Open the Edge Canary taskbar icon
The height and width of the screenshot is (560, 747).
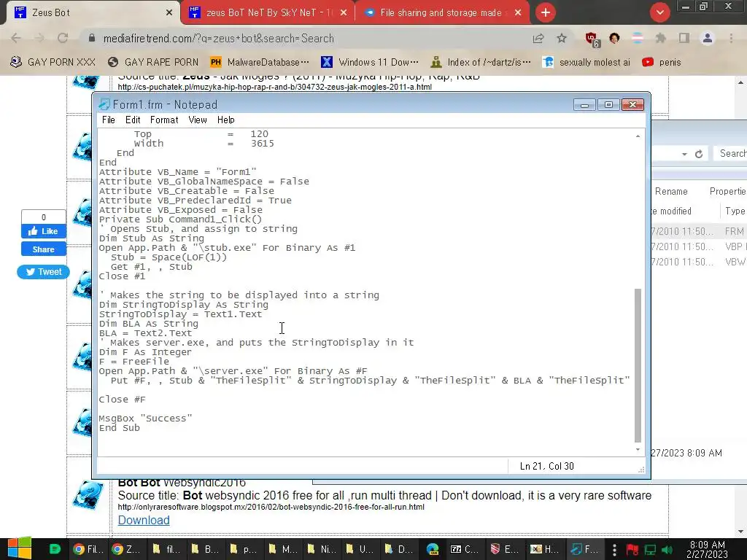coord(433,549)
